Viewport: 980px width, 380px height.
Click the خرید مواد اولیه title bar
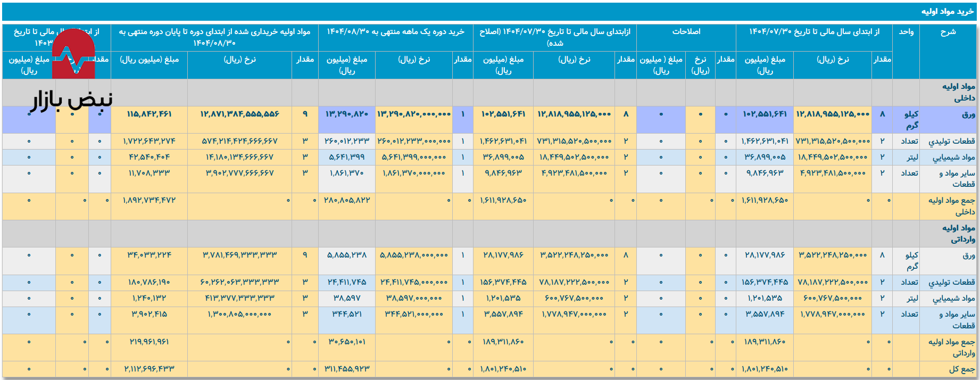coord(947,11)
